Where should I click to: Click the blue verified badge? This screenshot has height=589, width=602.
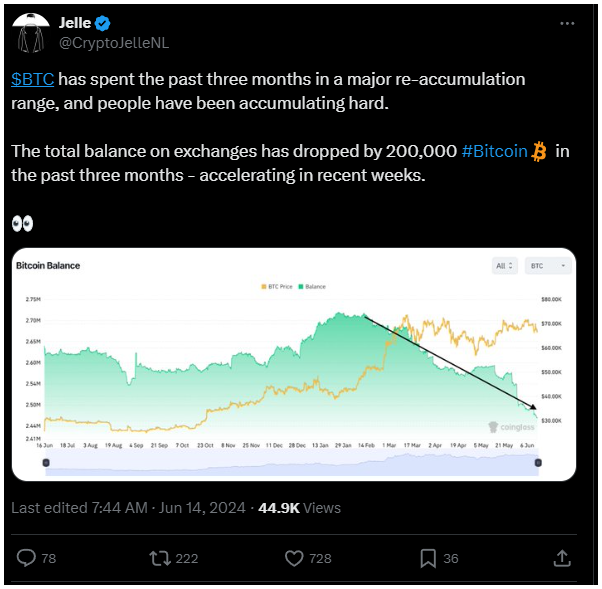[101, 22]
